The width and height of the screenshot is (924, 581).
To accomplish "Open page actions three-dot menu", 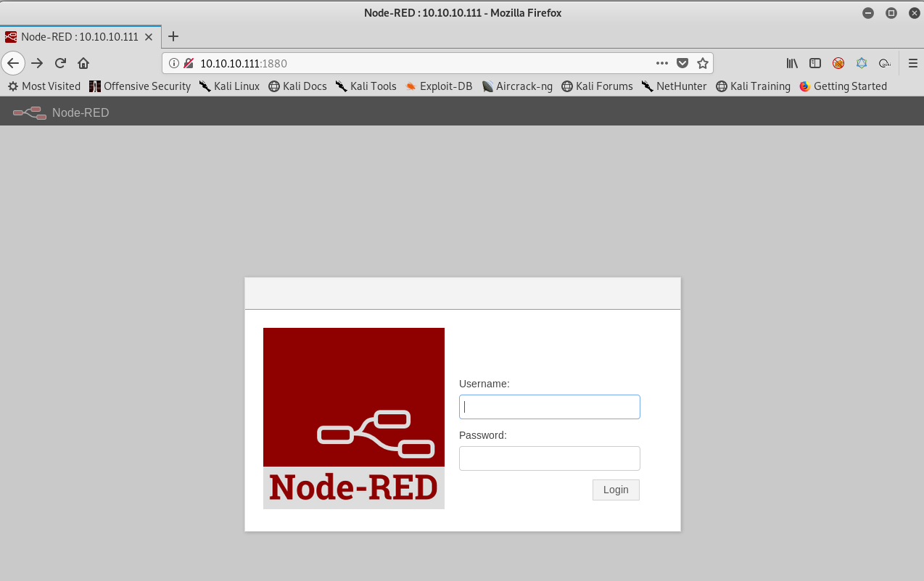I will click(661, 63).
